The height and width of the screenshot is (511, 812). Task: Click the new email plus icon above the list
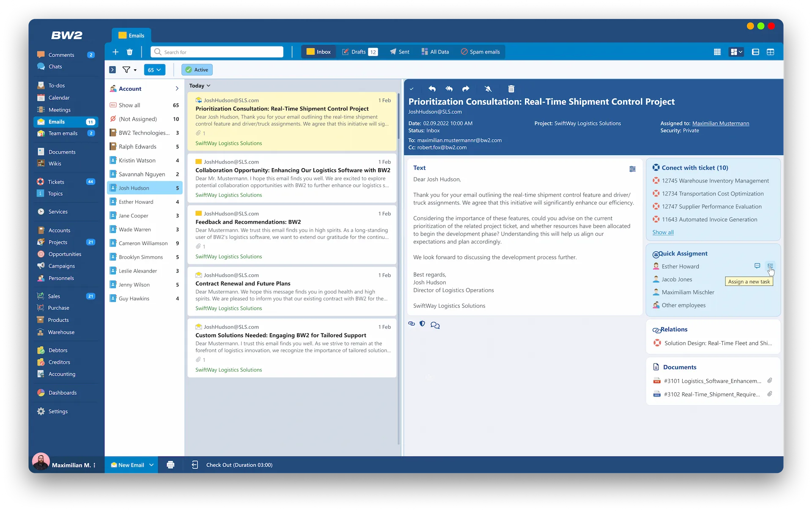115,52
